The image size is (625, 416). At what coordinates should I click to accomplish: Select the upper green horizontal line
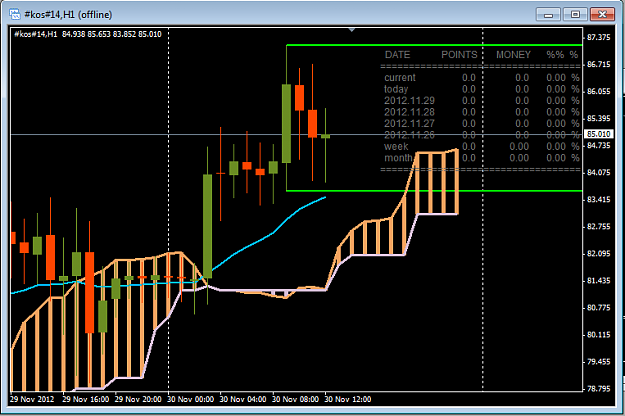click(x=434, y=45)
